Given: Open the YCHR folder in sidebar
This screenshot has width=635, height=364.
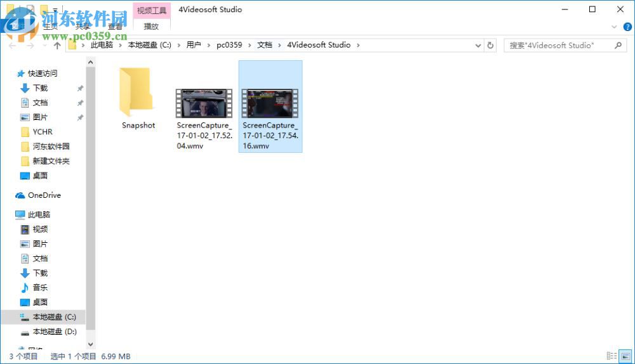Looking at the screenshot, I should click(x=43, y=132).
